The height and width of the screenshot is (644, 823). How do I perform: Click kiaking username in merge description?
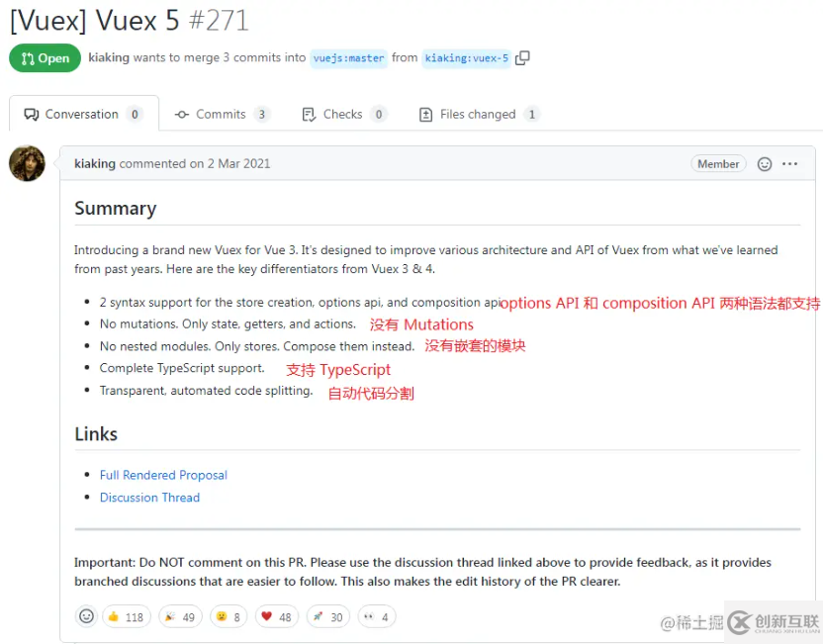109,57
